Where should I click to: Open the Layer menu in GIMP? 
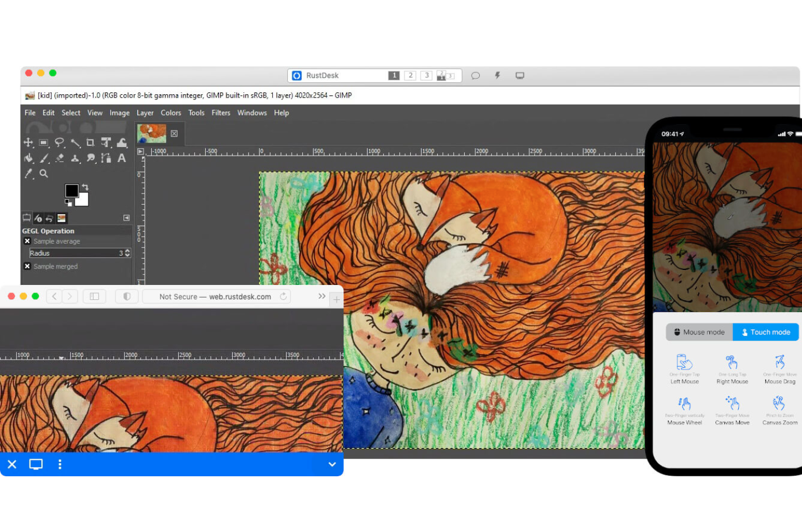[145, 113]
